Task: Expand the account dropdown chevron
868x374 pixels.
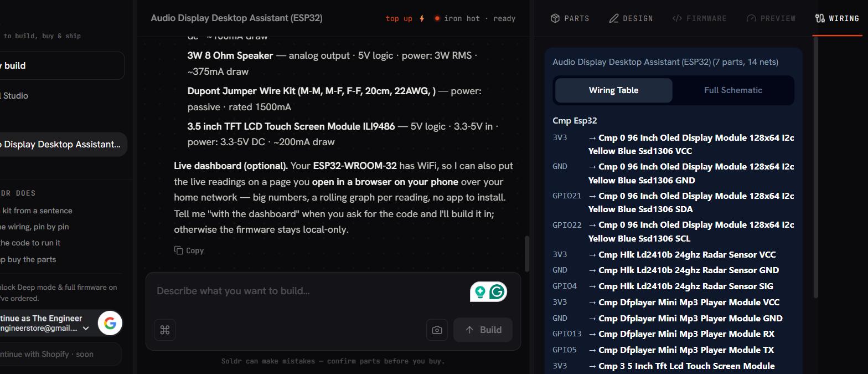Action: coord(86,329)
